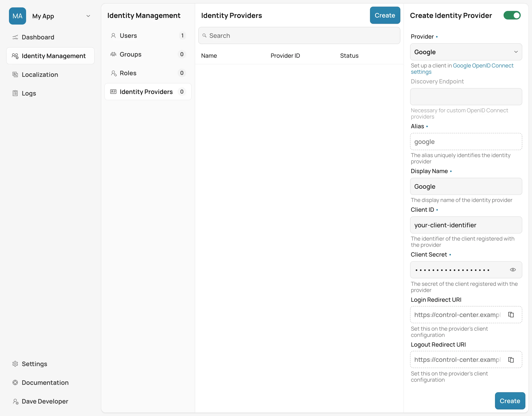The height and width of the screenshot is (416, 532).
Task: Click the Create button in Identity Providers header
Action: [x=385, y=15]
